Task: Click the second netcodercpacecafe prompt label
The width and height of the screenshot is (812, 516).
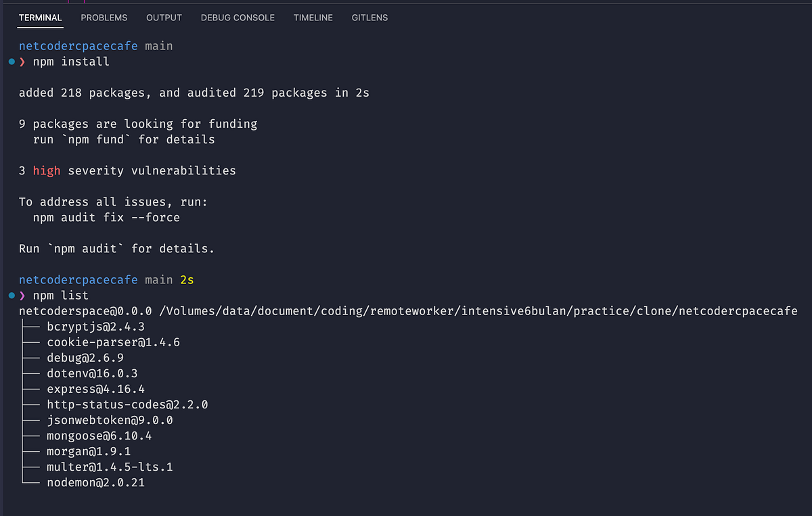Action: click(x=78, y=279)
